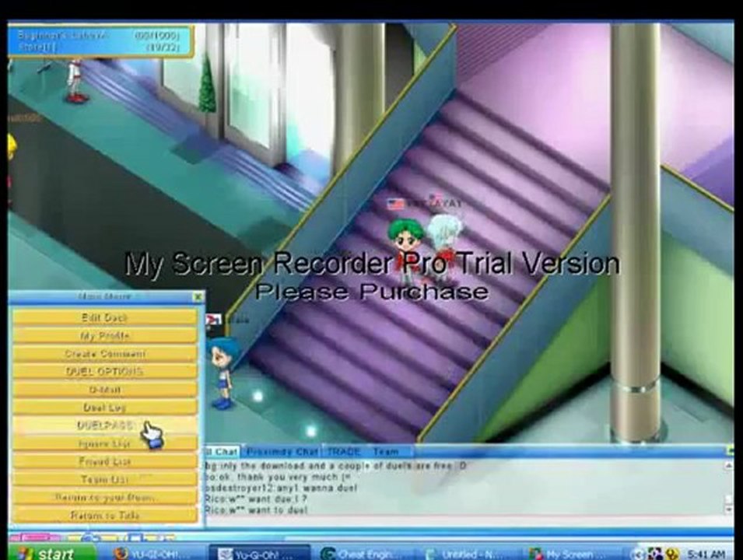743x560 pixels.
Task: Close the Main Menu panel
Action: [x=198, y=297]
